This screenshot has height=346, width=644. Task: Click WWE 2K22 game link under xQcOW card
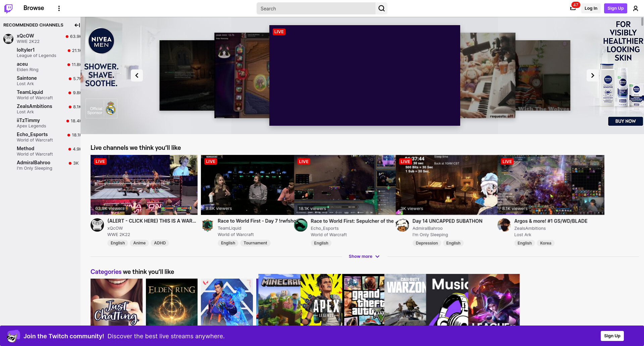(119, 235)
